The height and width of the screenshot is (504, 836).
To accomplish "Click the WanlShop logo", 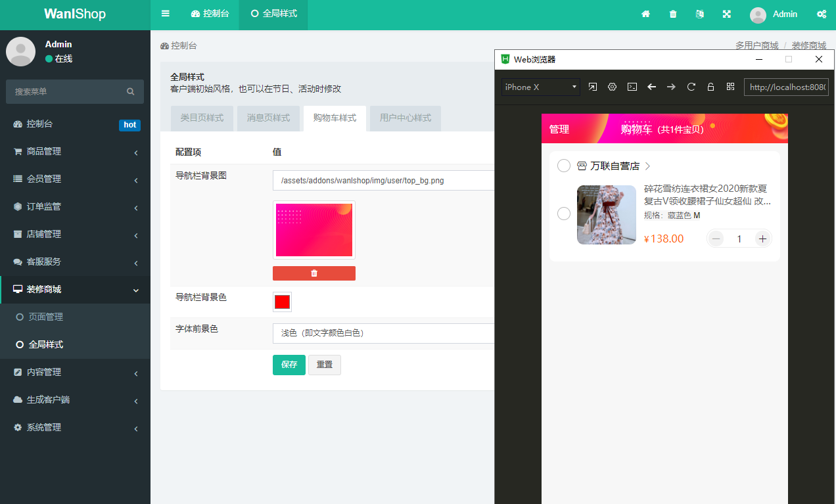I will pyautogui.click(x=75, y=14).
